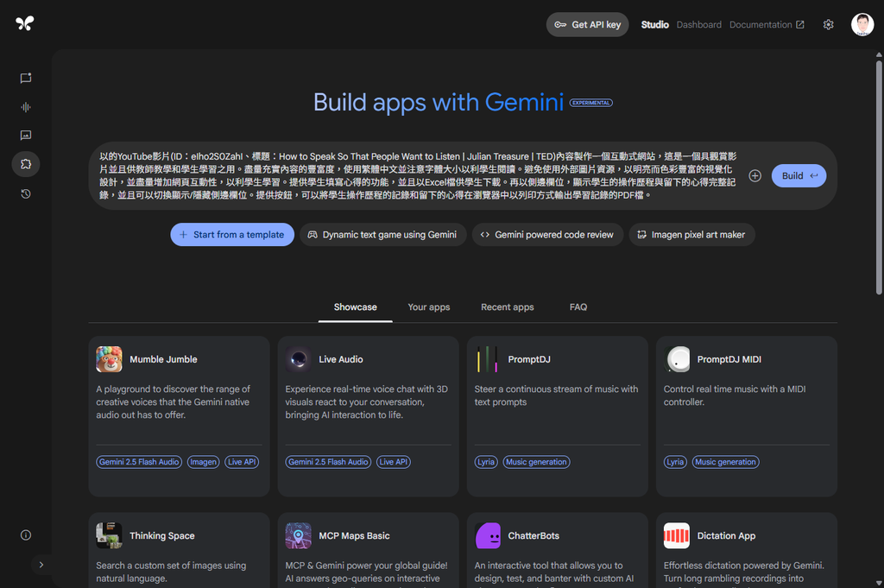The image size is (884, 588).
Task: Open the MCP Maps Basic app icon
Action: 298,535
